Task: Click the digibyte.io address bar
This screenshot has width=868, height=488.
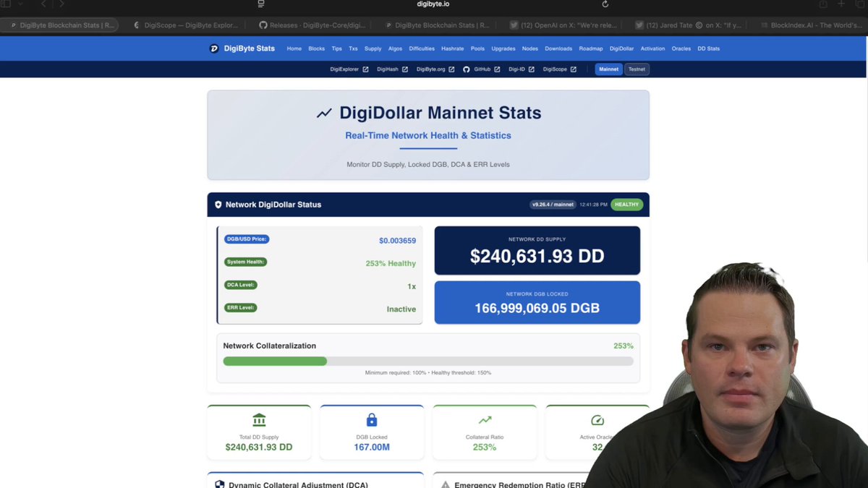Action: pyautogui.click(x=434, y=4)
